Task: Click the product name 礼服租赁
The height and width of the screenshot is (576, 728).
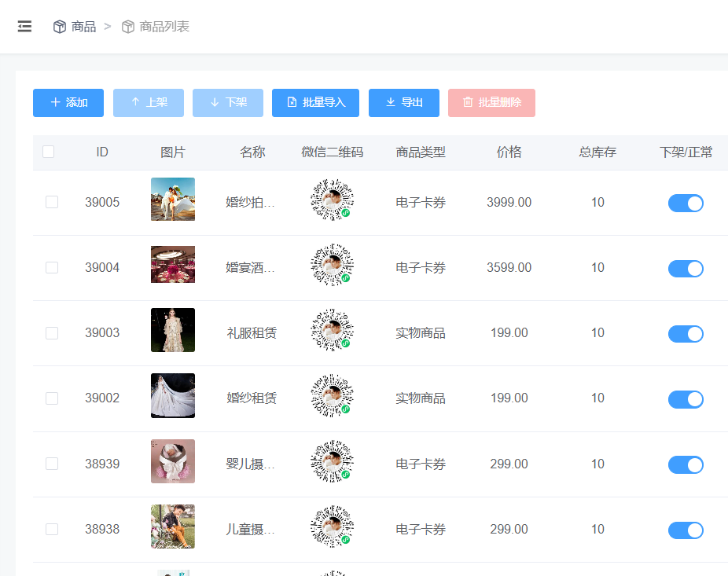Action: 252,332
